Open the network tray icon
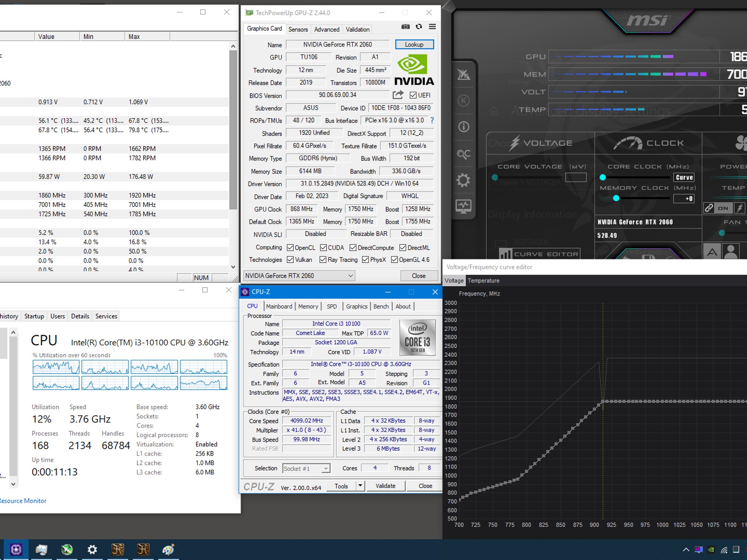The image size is (747, 560). tap(724, 549)
